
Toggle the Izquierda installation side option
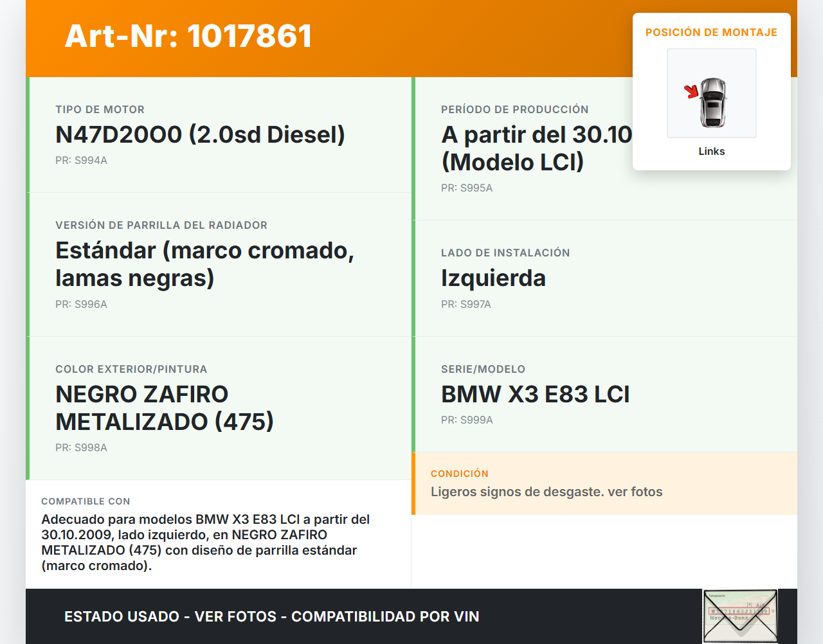493,278
